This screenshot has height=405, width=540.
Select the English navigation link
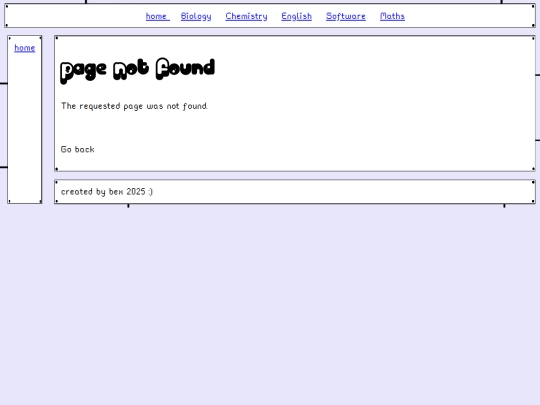297,16
